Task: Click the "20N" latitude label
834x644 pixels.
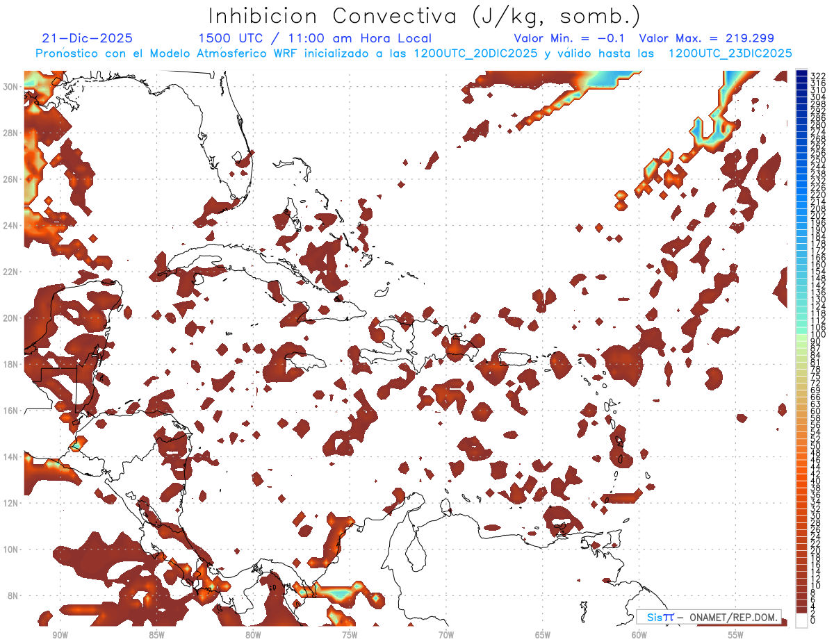Action: pyautogui.click(x=10, y=318)
